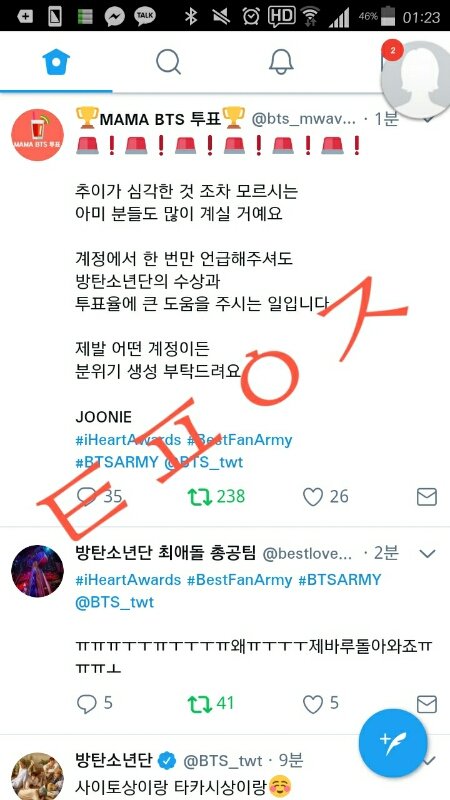Share MAMA BTS tweet via message icon

point(427,496)
